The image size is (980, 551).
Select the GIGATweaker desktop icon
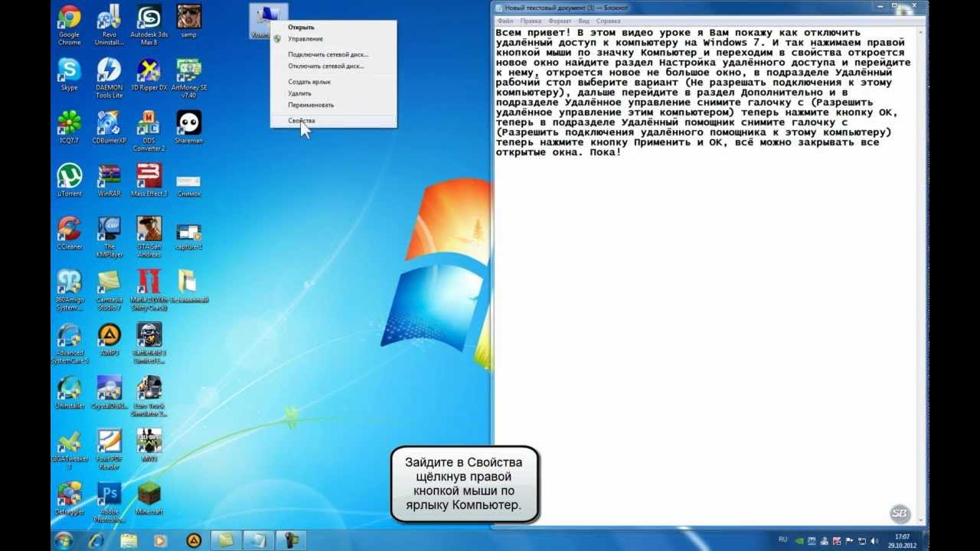point(69,448)
